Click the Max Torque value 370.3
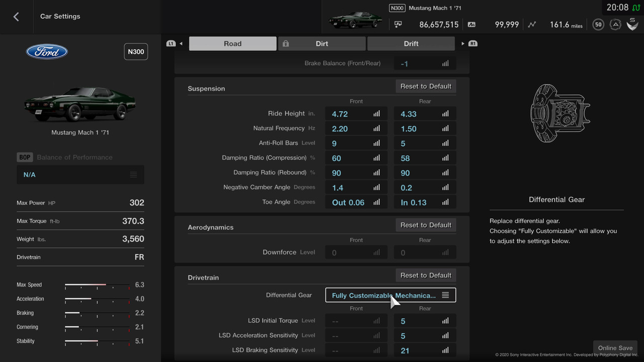This screenshot has height=362, width=644. [x=133, y=221]
